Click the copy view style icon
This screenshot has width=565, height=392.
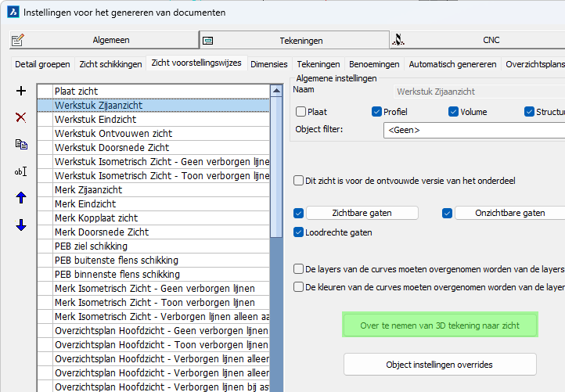point(21,144)
